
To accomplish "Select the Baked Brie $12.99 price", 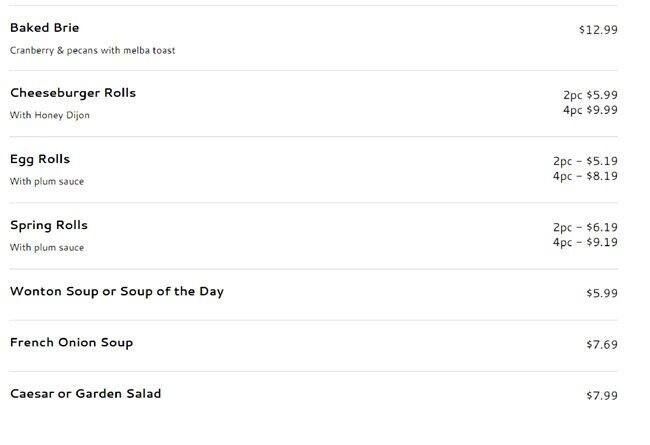I will click(598, 30).
